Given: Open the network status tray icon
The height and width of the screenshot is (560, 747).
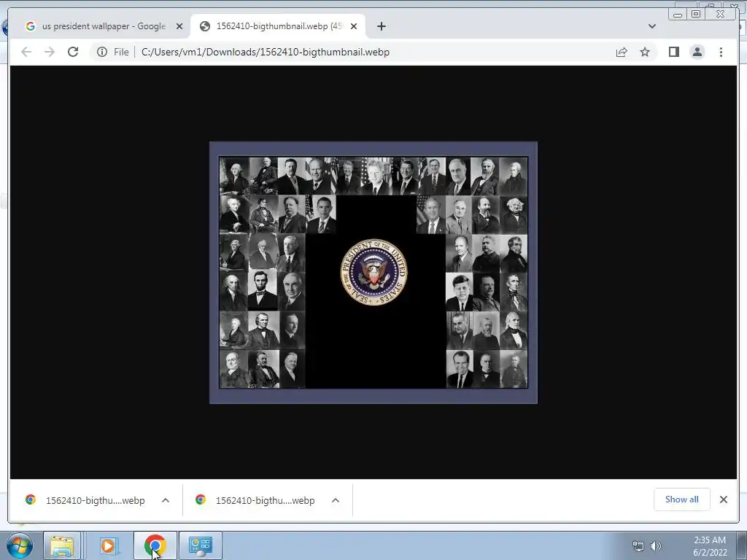Looking at the screenshot, I should point(638,545).
